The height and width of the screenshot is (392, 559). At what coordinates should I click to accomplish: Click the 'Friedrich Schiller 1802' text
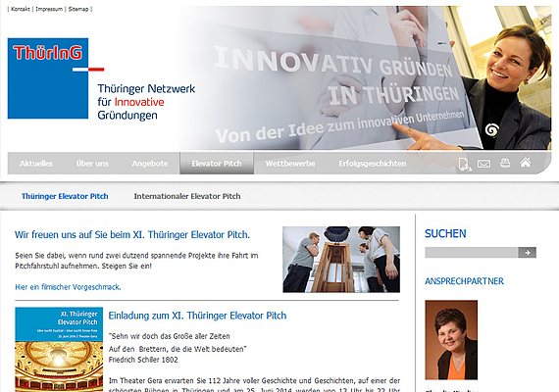point(143,360)
